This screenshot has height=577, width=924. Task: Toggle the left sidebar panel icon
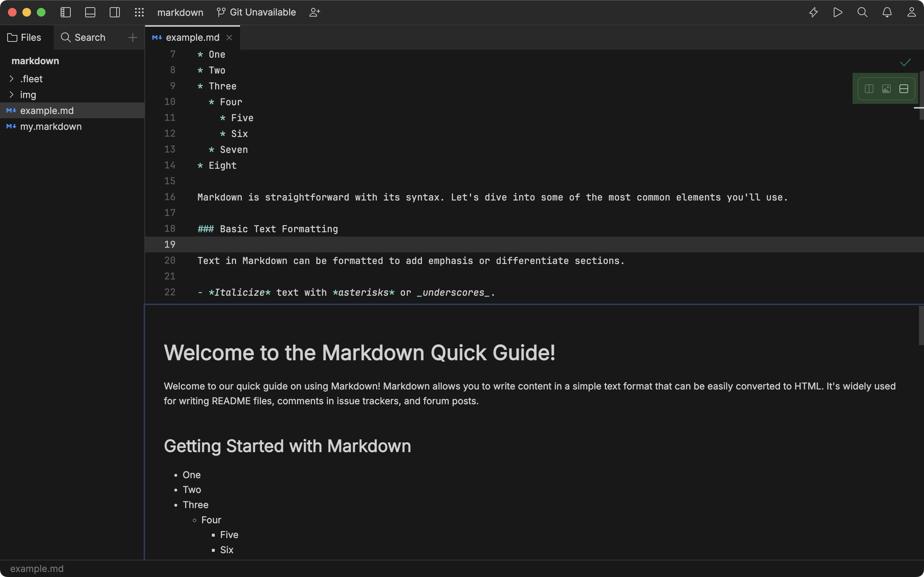pyautogui.click(x=66, y=12)
